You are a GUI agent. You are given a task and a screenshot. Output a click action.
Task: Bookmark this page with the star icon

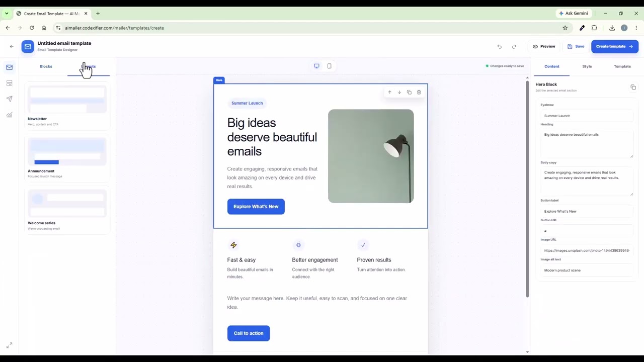565,28
